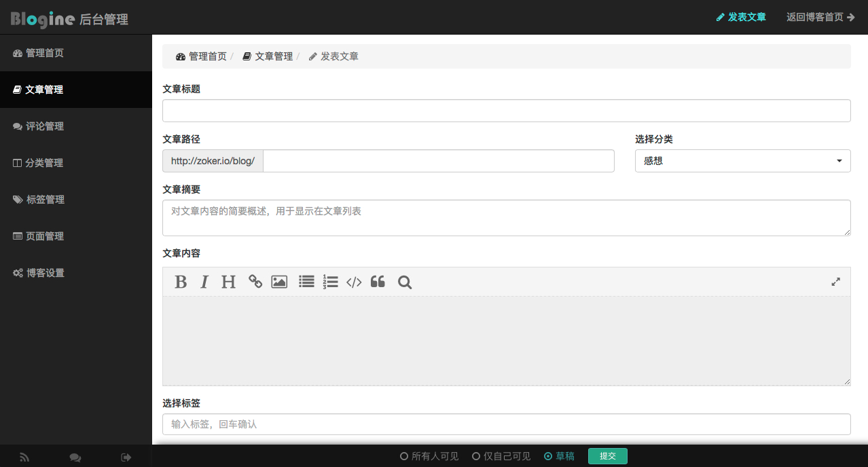Open 选择分类 dropdown showing 感想
Screen dimensions: 868x467
pos(742,161)
